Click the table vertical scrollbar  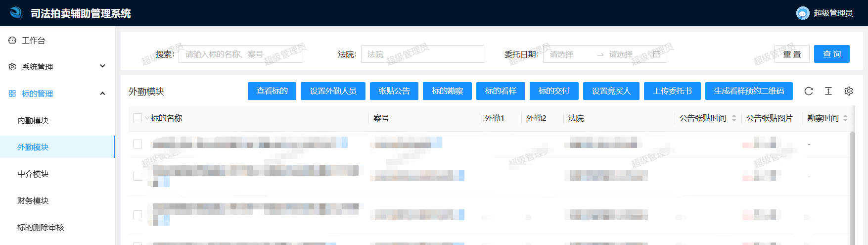(x=852, y=188)
